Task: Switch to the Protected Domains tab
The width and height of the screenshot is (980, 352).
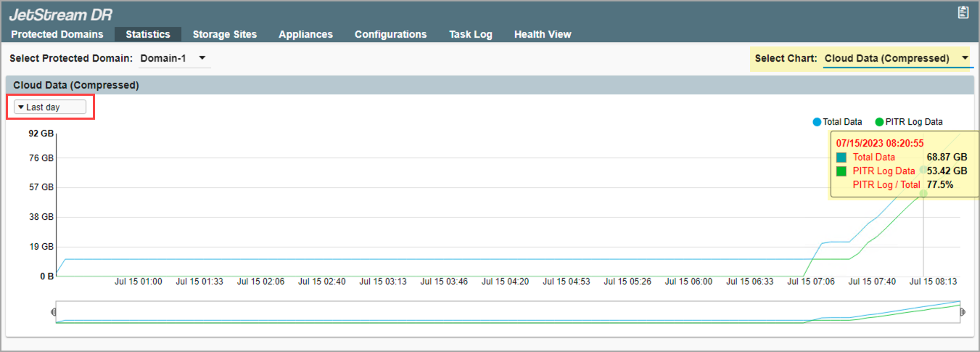Action: click(57, 34)
